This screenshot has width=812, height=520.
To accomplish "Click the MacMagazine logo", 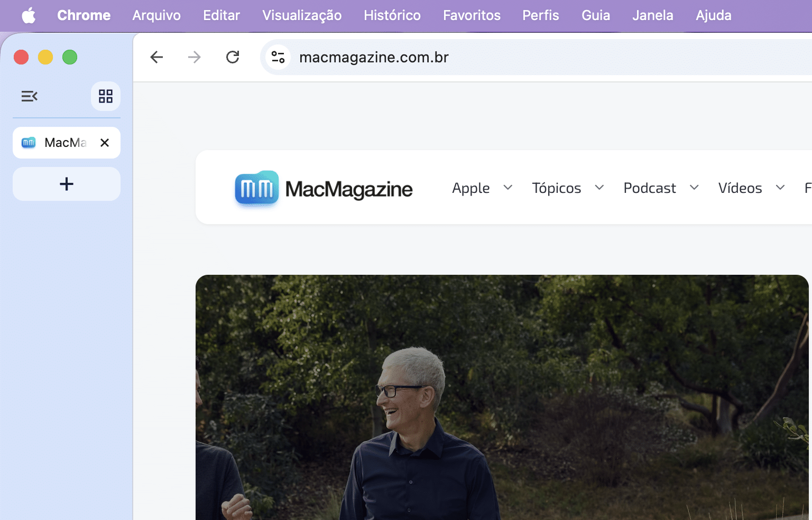I will [x=324, y=189].
